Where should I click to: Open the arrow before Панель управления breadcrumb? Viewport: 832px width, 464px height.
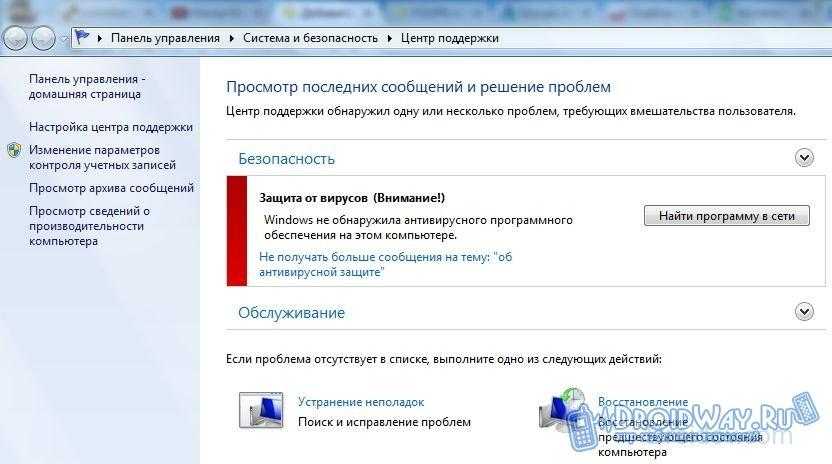[x=100, y=38]
